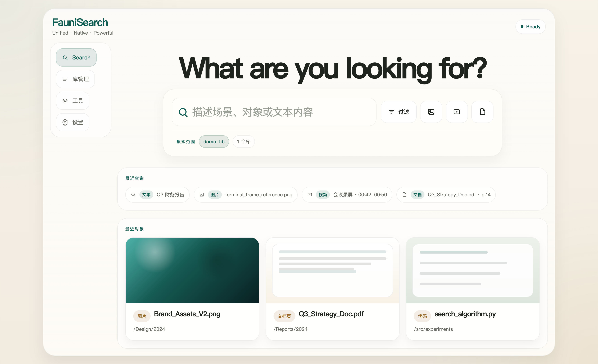The height and width of the screenshot is (364, 598).
Task: Click the magnifier icon in the search box
Action: (x=183, y=113)
